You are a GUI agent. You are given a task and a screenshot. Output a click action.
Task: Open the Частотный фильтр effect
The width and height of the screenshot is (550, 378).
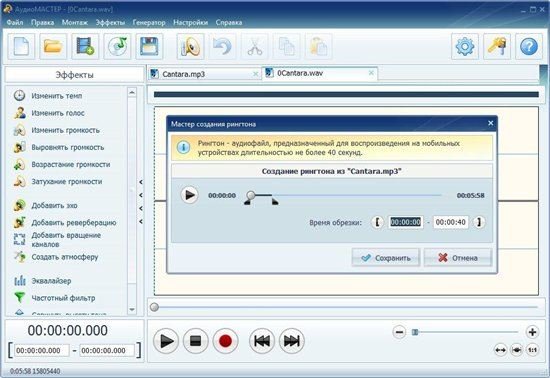[x=54, y=298]
